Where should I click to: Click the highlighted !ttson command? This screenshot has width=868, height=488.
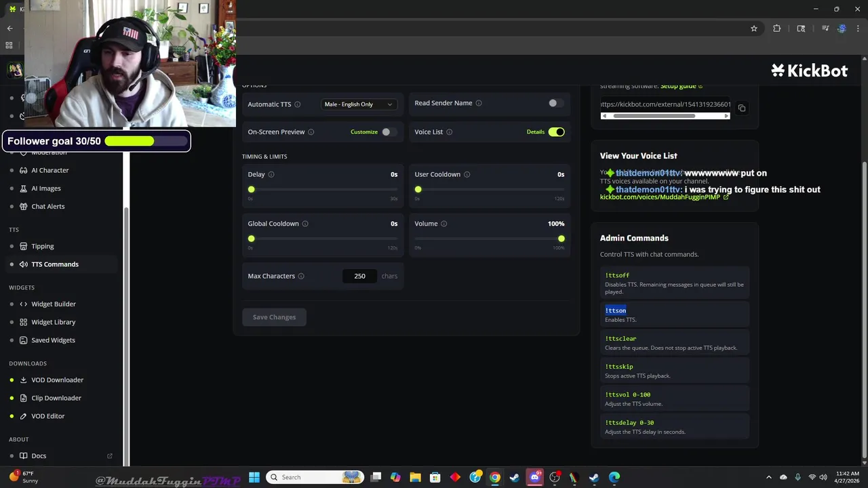click(616, 310)
